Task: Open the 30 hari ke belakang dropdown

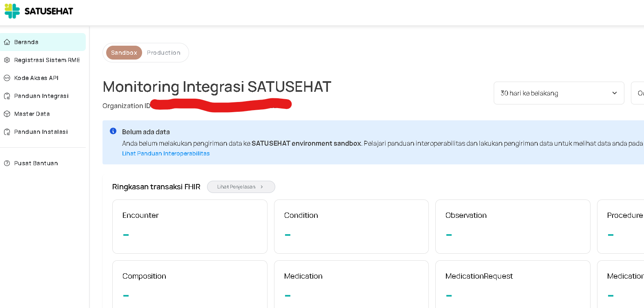Action: click(559, 93)
